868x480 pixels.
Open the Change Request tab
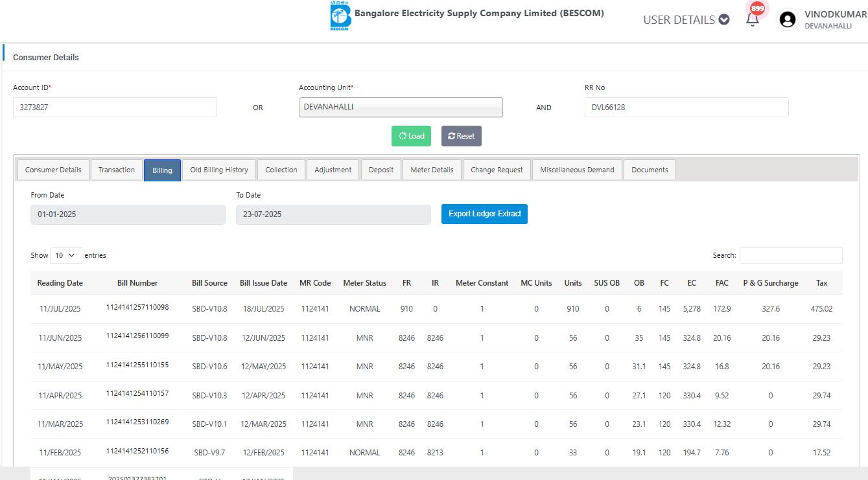[497, 170]
